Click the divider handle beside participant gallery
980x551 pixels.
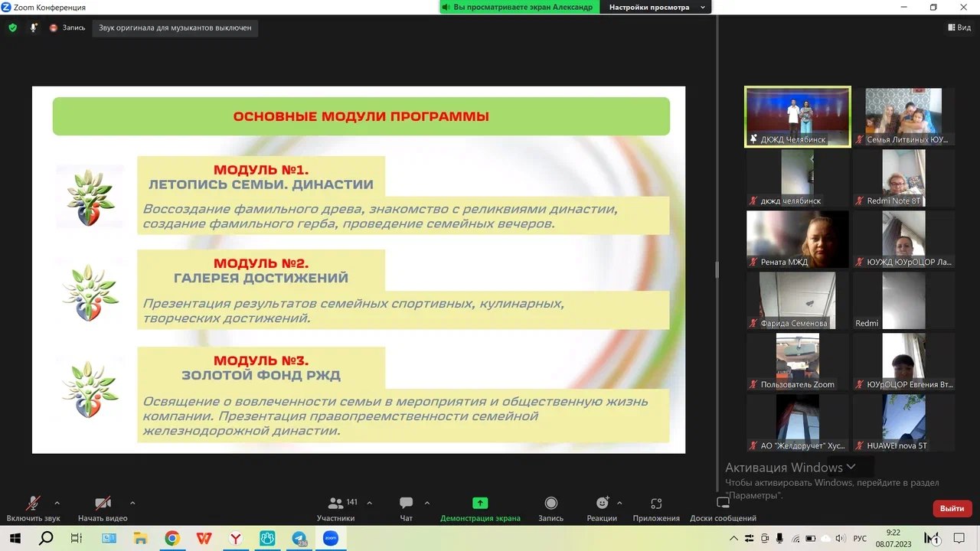click(x=717, y=269)
